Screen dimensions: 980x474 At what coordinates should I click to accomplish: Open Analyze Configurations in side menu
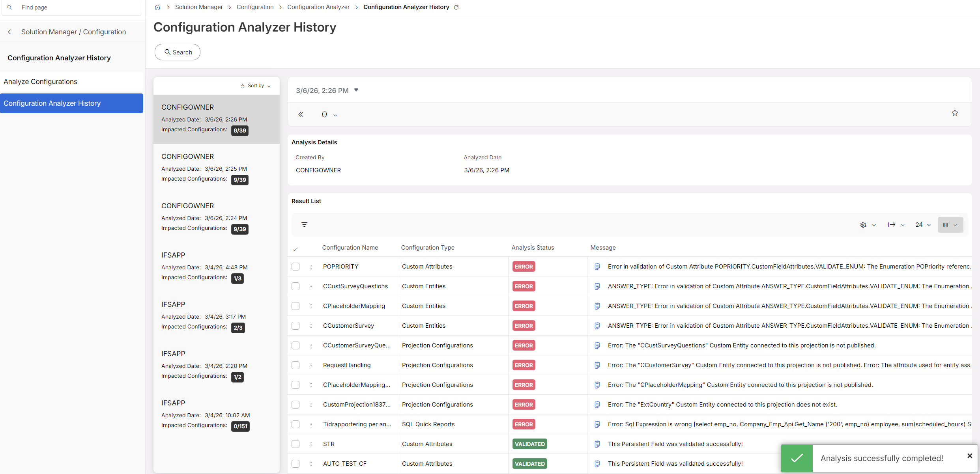[x=71, y=82]
